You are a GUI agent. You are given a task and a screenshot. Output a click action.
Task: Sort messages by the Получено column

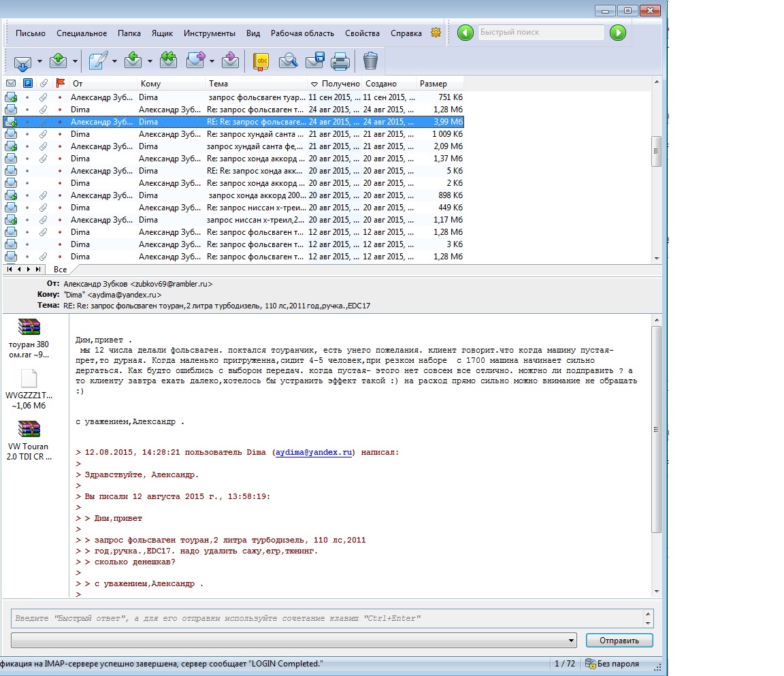[x=335, y=84]
